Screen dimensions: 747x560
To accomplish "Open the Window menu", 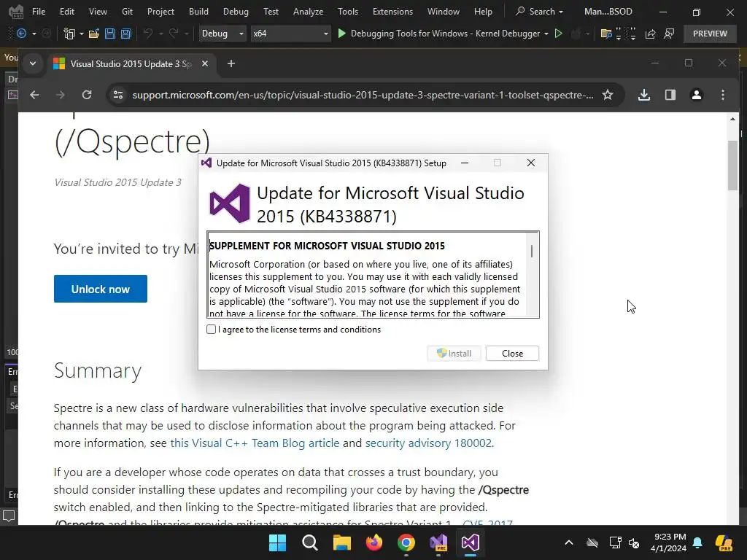I will pos(443,12).
